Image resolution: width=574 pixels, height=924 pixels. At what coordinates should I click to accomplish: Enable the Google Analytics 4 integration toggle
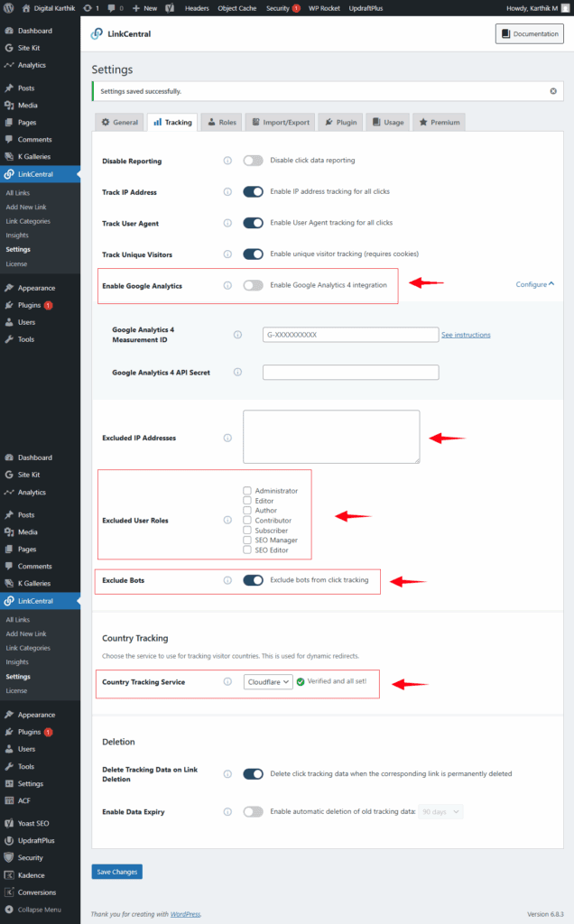pos(253,285)
